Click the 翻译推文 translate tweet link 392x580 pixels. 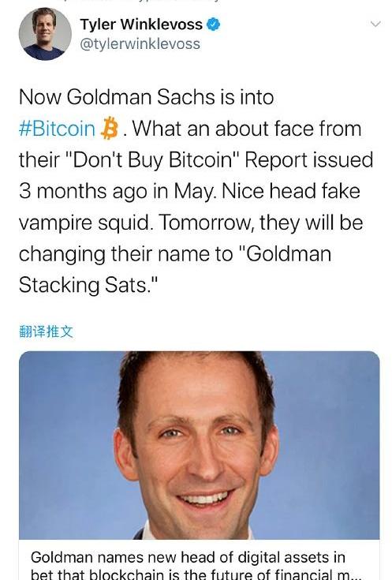46,331
